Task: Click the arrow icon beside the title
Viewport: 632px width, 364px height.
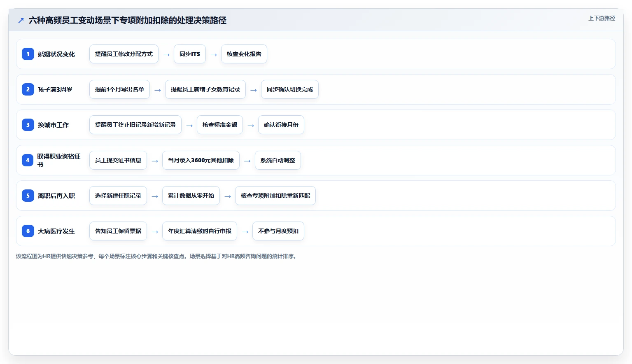Action: [x=21, y=20]
